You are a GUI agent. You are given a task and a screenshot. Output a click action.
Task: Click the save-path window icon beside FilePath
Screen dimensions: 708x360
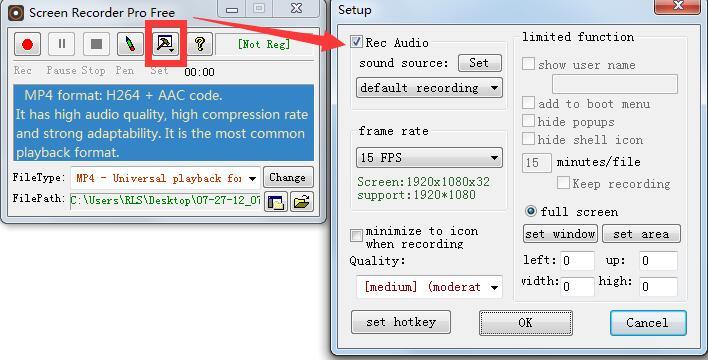(x=275, y=202)
